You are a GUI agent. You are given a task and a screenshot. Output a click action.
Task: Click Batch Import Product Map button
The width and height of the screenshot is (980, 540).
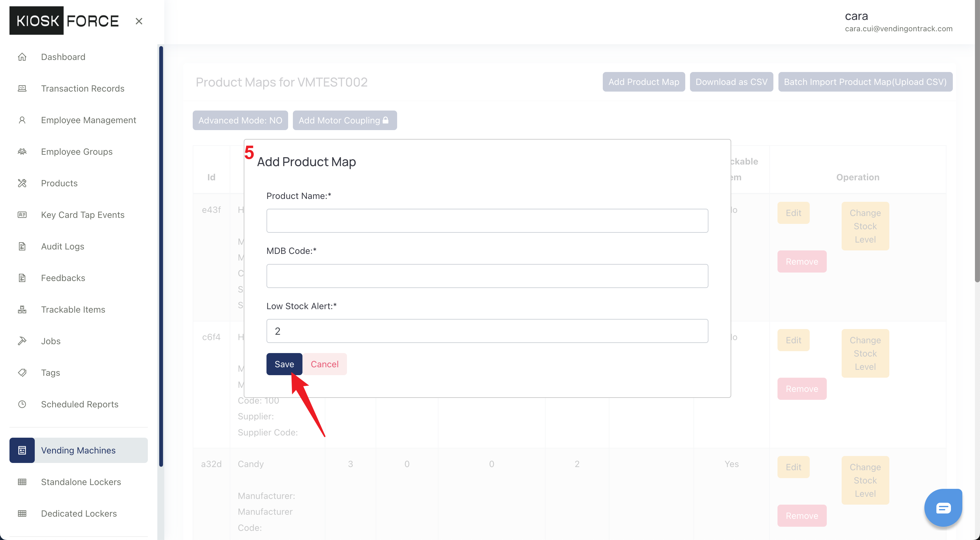click(x=865, y=81)
